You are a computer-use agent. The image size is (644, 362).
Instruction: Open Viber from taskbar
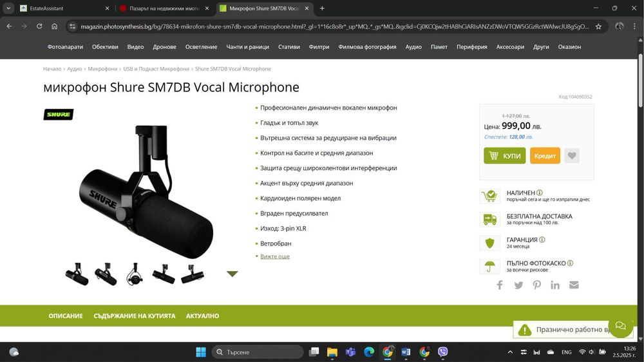coord(443,352)
